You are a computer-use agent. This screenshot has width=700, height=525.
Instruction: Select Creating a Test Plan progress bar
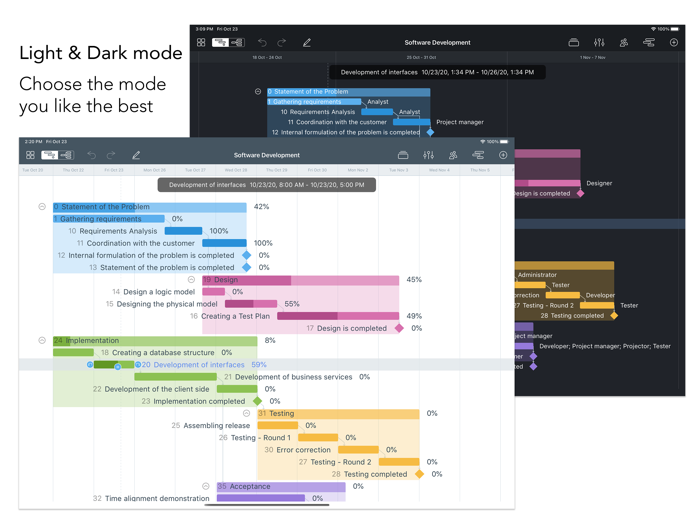(x=338, y=316)
